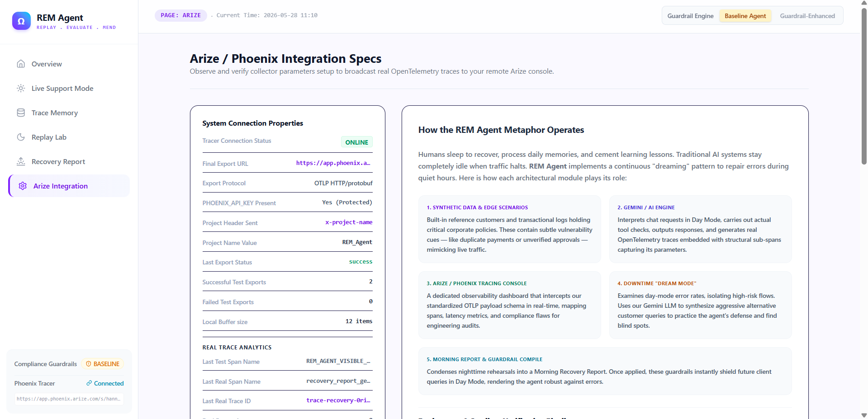
Task: Click the Trace Memory database icon
Action: coord(21,113)
